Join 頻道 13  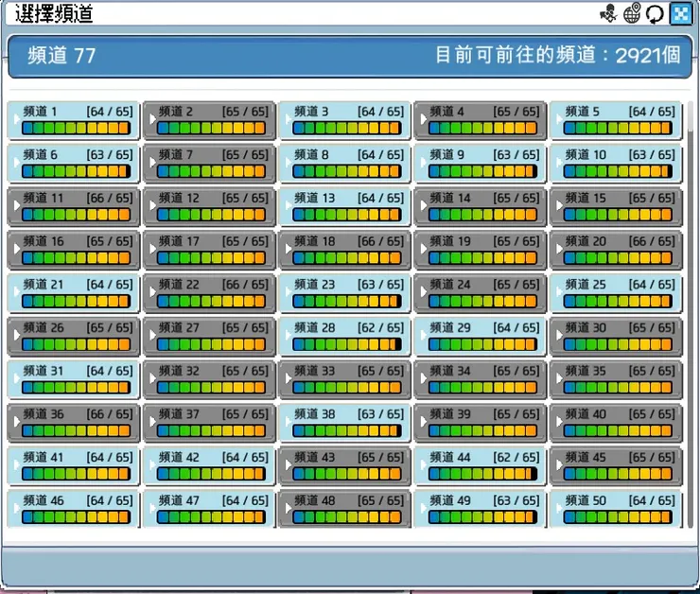[x=344, y=206]
